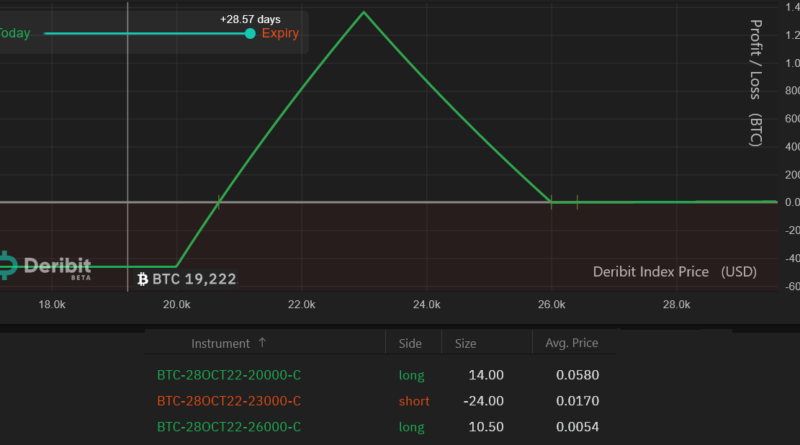The height and width of the screenshot is (445, 800).
Task: Sort the table by Side column
Action: (x=410, y=343)
